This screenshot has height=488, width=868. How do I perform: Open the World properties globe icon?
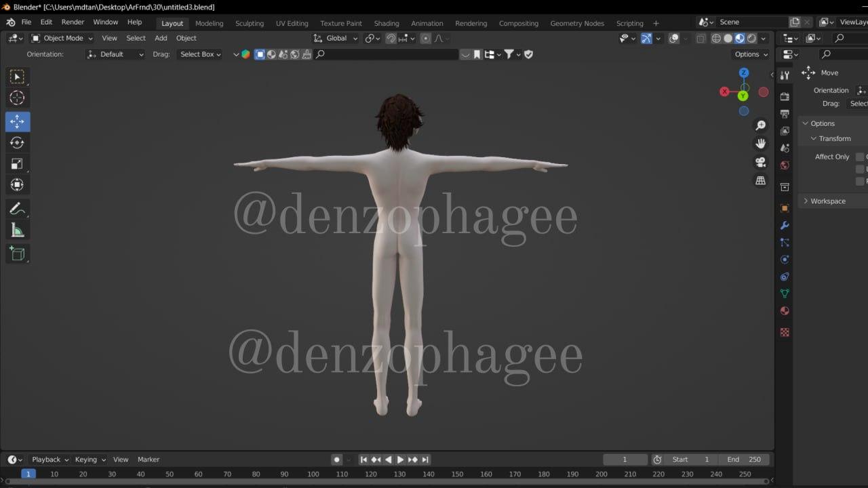(x=785, y=165)
